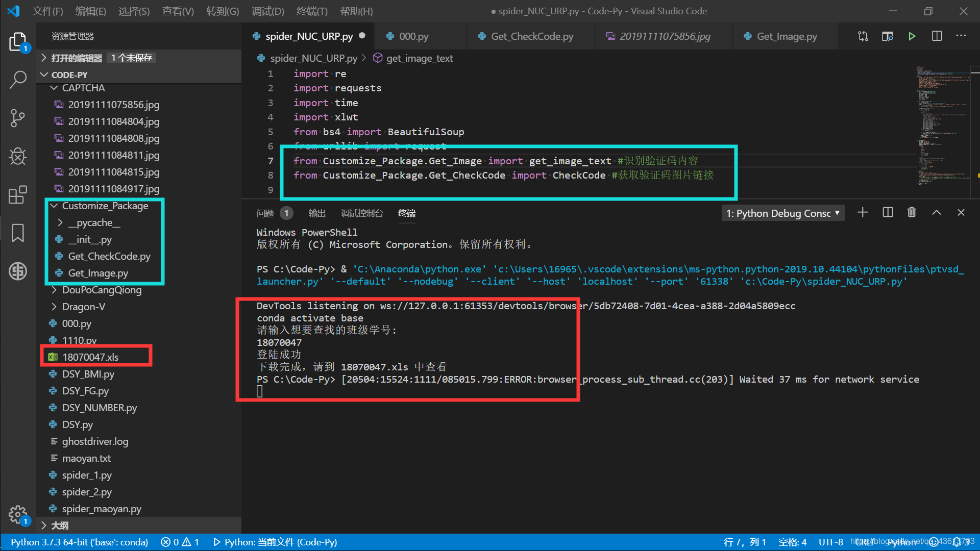The height and width of the screenshot is (551, 980).
Task: Open the Source Control view
Action: [x=18, y=118]
